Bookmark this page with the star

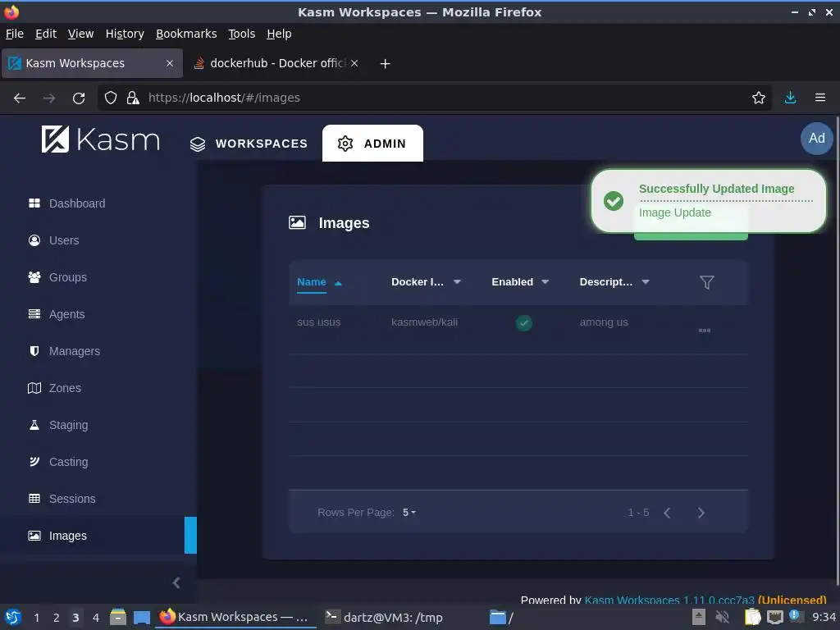[x=759, y=98]
